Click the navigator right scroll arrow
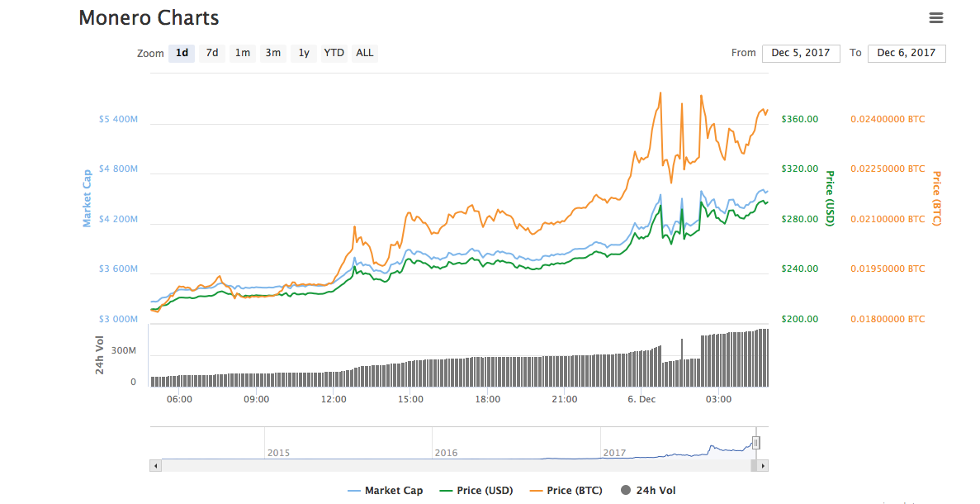Screen dimensions: 980x504 coord(764,466)
